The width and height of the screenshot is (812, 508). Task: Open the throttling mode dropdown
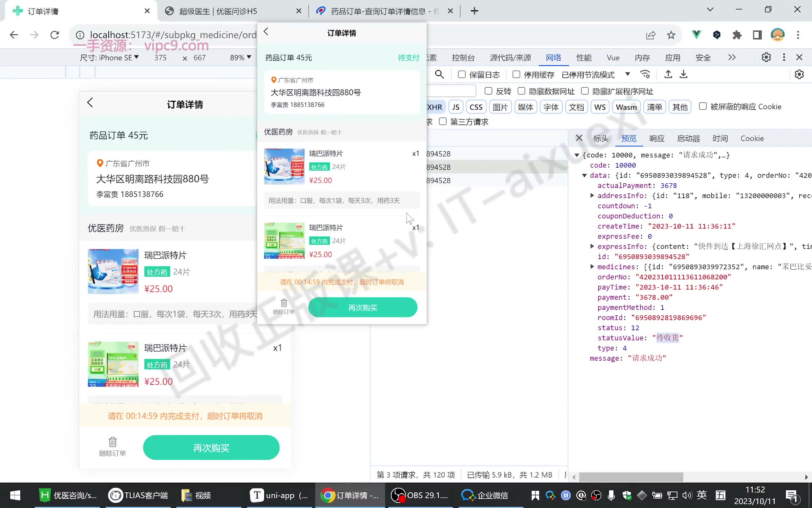[595, 75]
